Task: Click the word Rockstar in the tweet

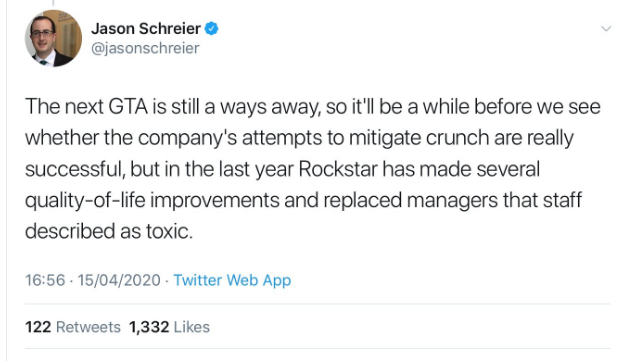Action: (x=338, y=169)
